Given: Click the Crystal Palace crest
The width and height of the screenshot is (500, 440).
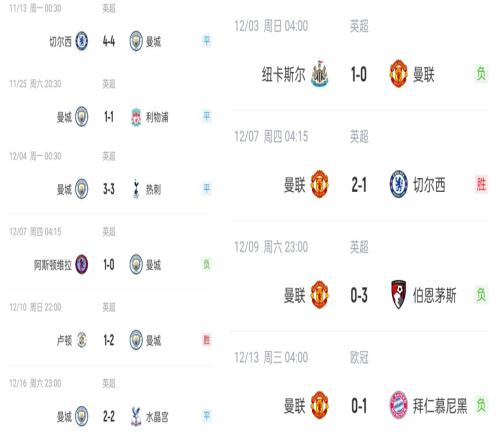Looking at the screenshot, I should point(136,416).
